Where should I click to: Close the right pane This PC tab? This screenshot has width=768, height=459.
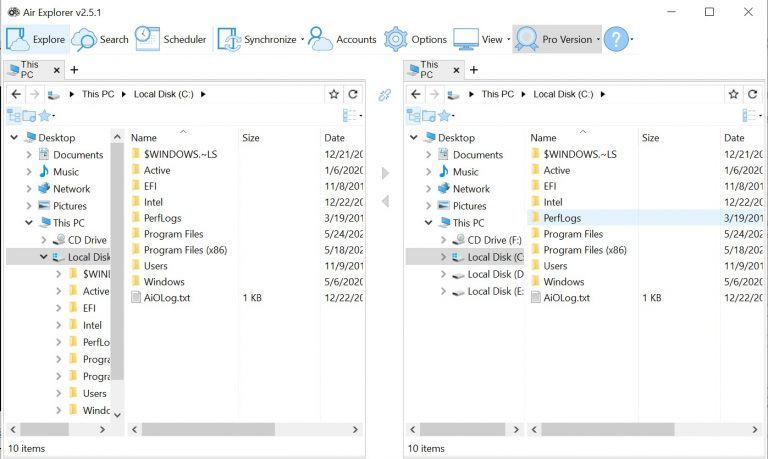456,70
